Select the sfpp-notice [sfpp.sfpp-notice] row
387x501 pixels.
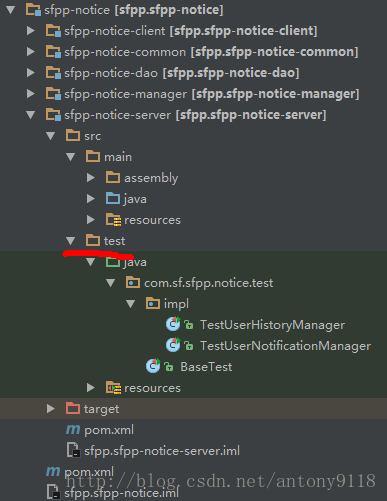pos(193,10)
